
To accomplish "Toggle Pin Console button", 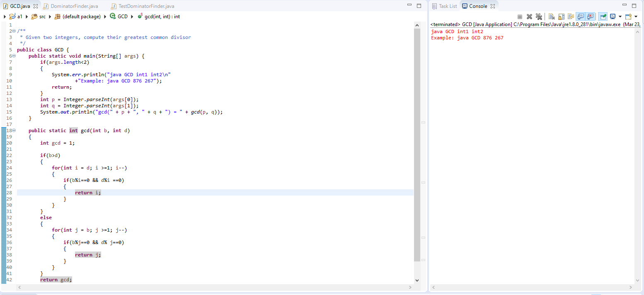I will 603,17.
